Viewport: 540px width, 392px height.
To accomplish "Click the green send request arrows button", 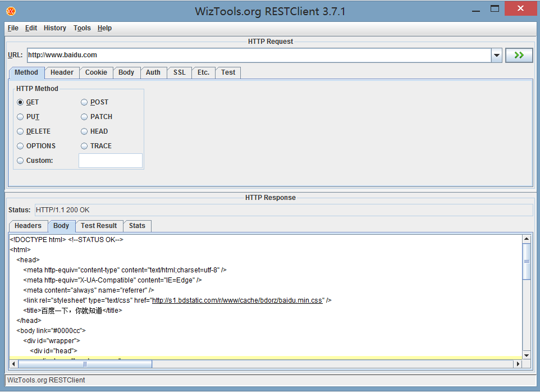I will 519,55.
